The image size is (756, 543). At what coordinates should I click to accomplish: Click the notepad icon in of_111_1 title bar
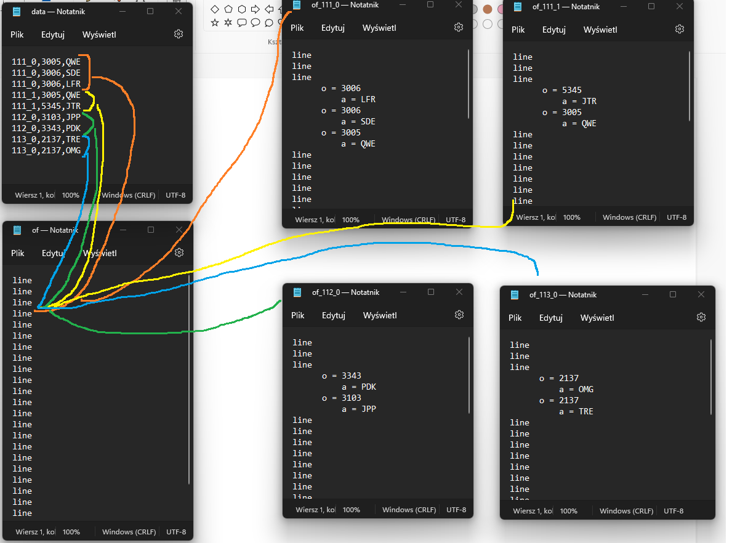518,6
